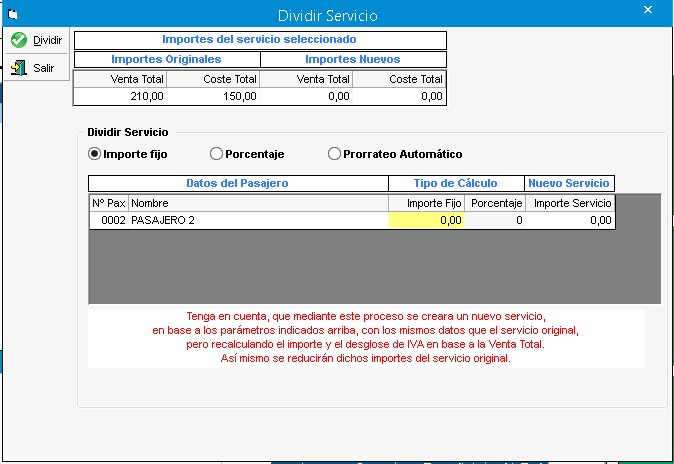Select the PASAJERO 2 name cell

pos(258,220)
